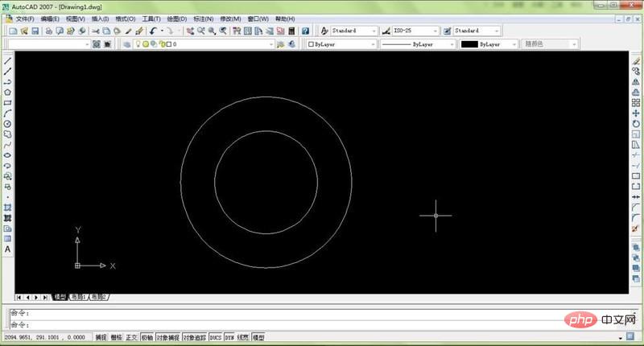The height and width of the screenshot is (346, 644).
Task: Select the Circle draw tool
Action: point(7,124)
